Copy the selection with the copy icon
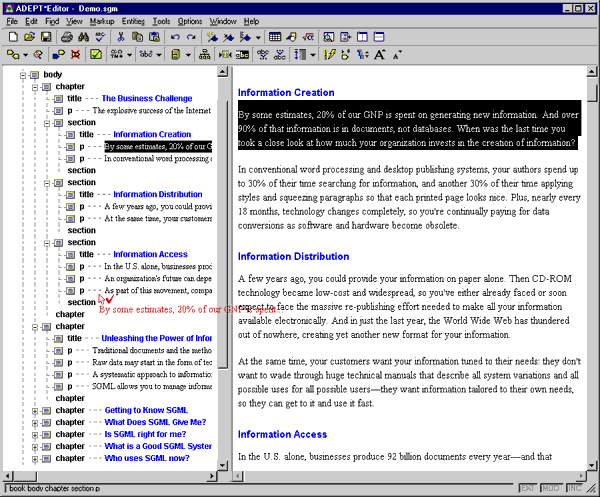The width and height of the screenshot is (600, 497). click(137, 37)
